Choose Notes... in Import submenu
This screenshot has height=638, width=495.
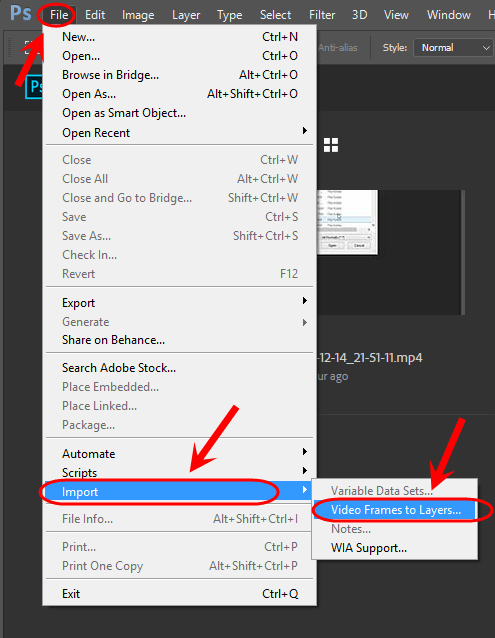click(x=395, y=529)
